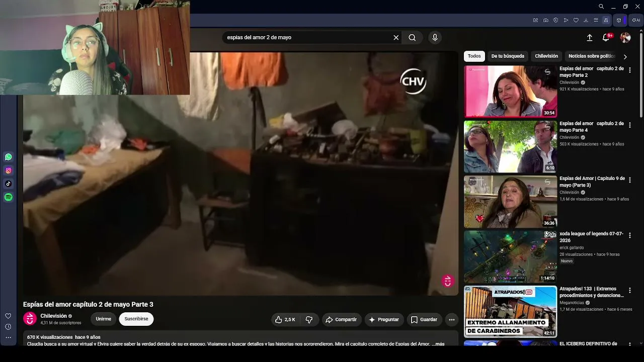Save video with Guardar button
This screenshot has height=362, width=644.
(424, 319)
